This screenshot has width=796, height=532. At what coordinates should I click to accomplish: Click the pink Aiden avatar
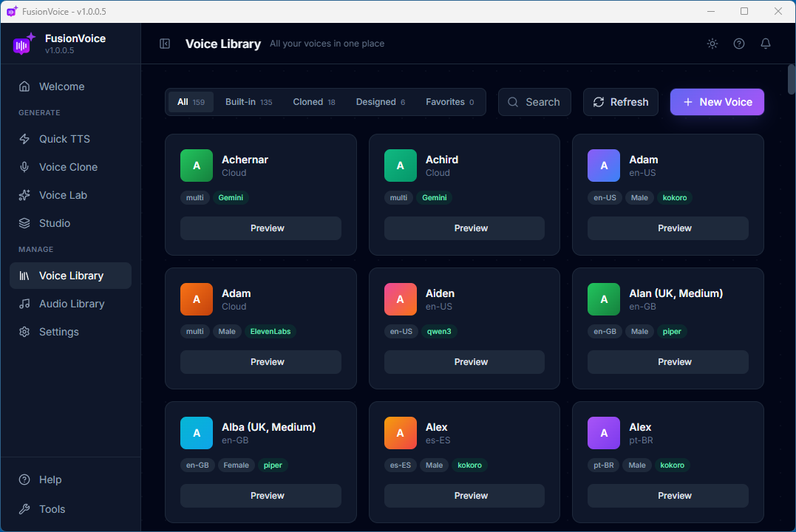[x=400, y=299]
